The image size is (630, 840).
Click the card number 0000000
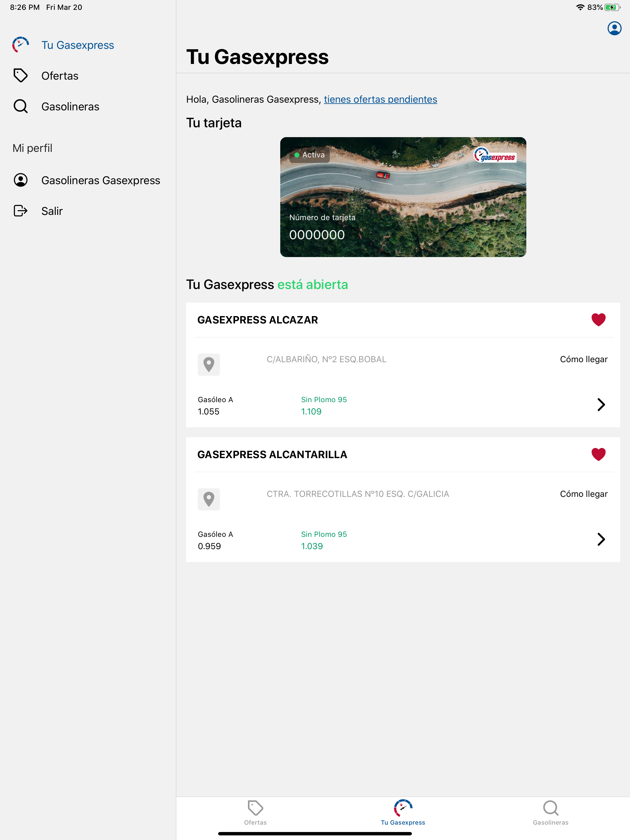[x=317, y=235]
